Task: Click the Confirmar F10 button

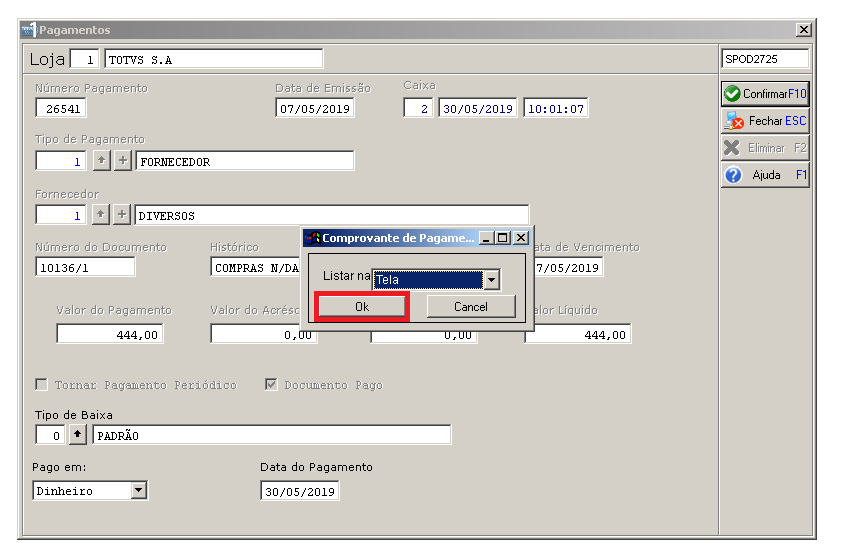Action: (765, 94)
